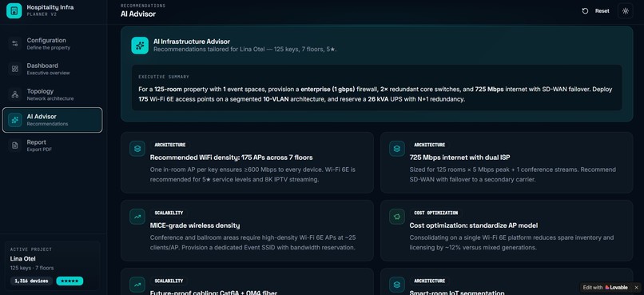Click the SCALABILITY tag on Future-proof cabling card
The image size is (644, 295).
[169, 281]
